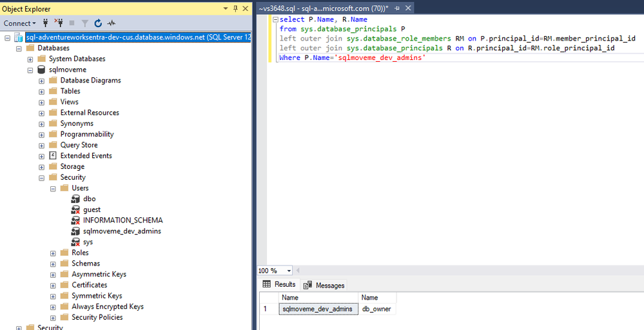Viewport: 644px width, 330px height.
Task: Collapse the select statement outline box
Action: pyautogui.click(x=275, y=20)
